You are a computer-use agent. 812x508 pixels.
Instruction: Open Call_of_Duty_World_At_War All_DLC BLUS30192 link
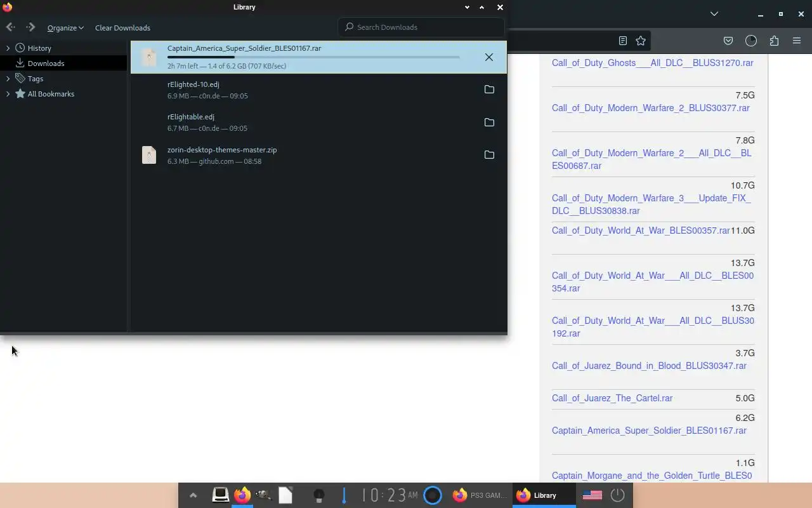[x=653, y=327]
